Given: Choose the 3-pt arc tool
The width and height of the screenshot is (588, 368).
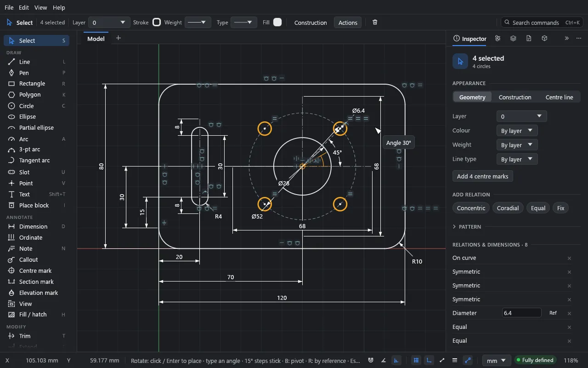Looking at the screenshot, I should 37,149.
